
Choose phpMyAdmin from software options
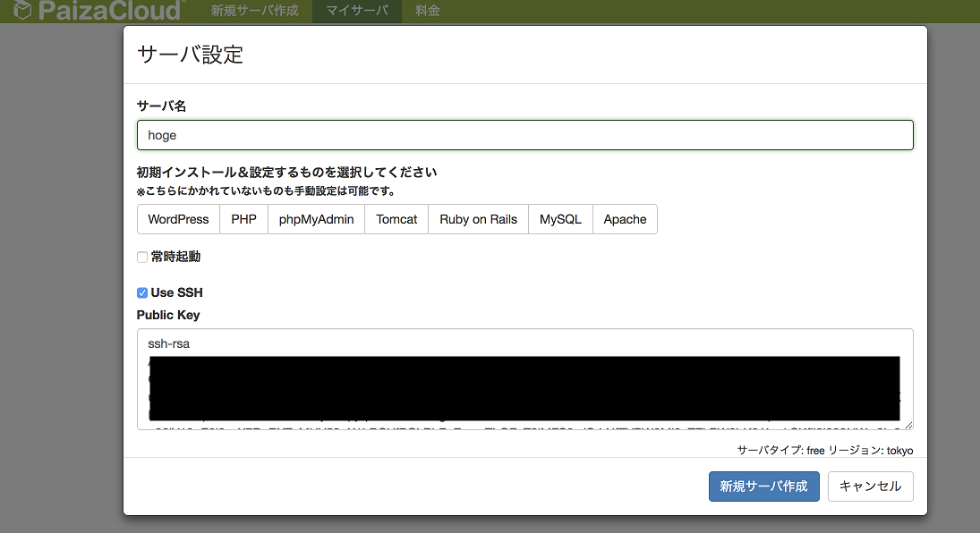click(315, 219)
